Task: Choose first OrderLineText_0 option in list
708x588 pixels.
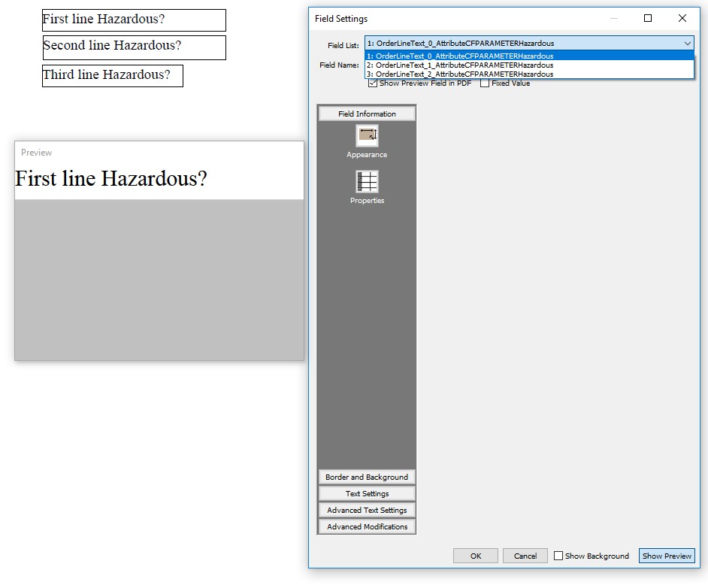Action: pos(464,56)
